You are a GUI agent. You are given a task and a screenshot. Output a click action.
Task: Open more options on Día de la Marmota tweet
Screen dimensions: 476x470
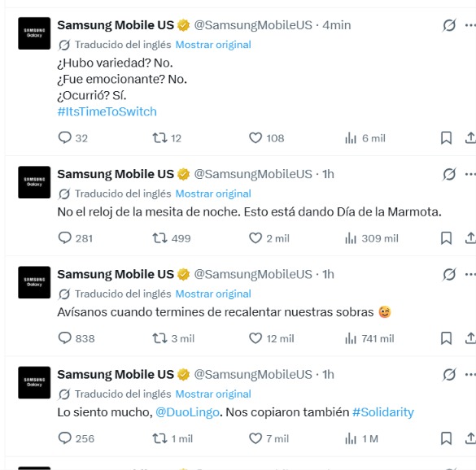[x=470, y=174]
